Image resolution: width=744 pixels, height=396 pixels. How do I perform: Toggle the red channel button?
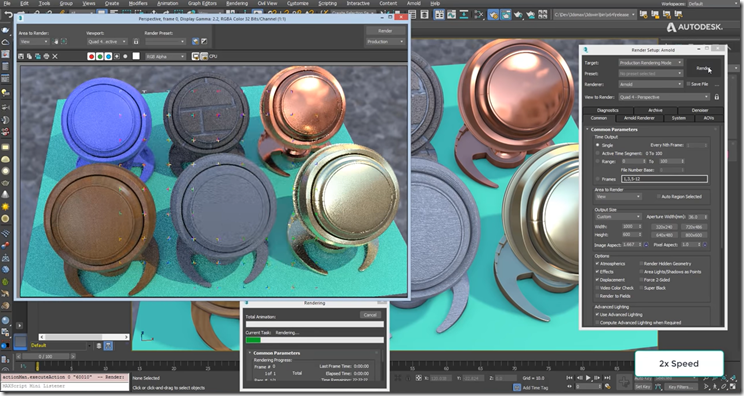[x=91, y=56]
